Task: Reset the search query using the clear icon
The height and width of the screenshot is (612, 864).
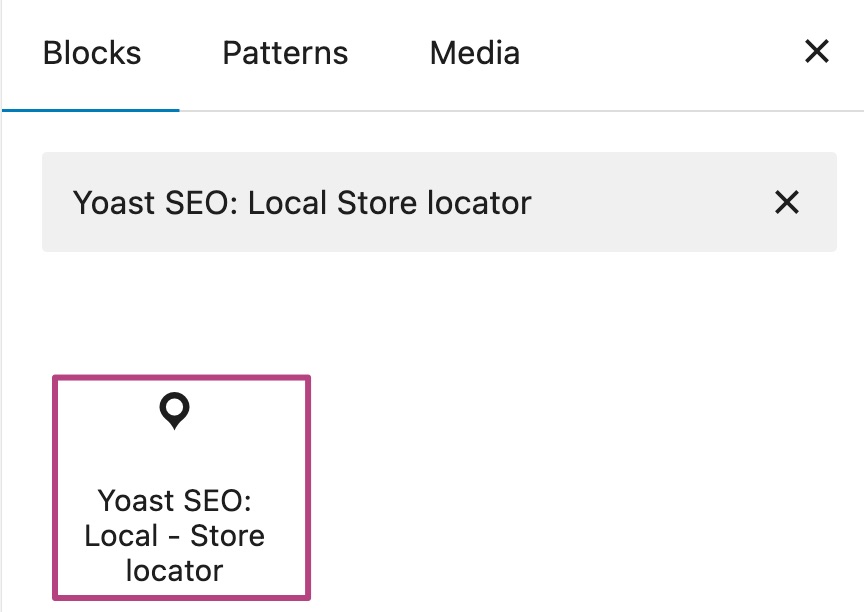Action: click(787, 202)
